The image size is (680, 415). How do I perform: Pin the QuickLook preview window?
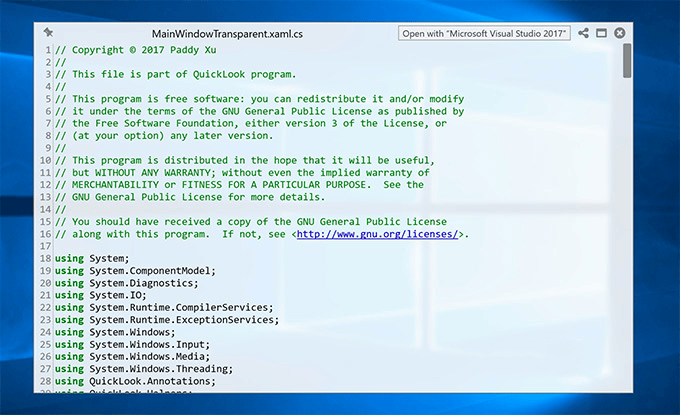coord(48,34)
